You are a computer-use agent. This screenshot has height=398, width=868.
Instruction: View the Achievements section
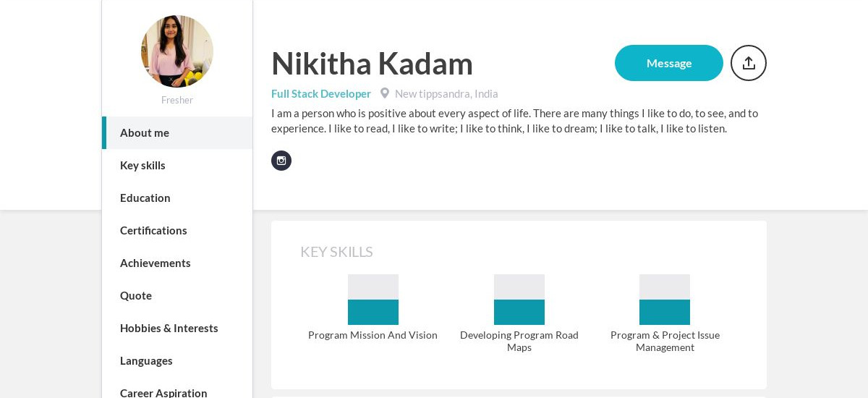tap(177, 263)
